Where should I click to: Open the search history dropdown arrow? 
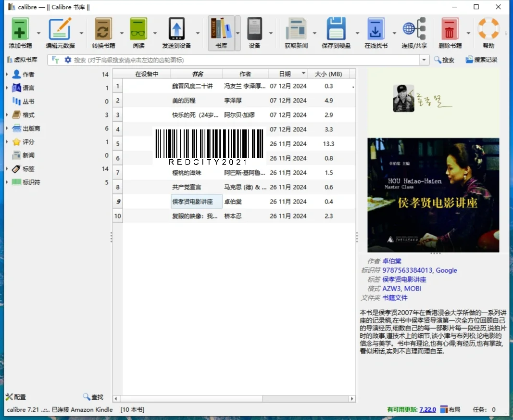[x=425, y=60]
